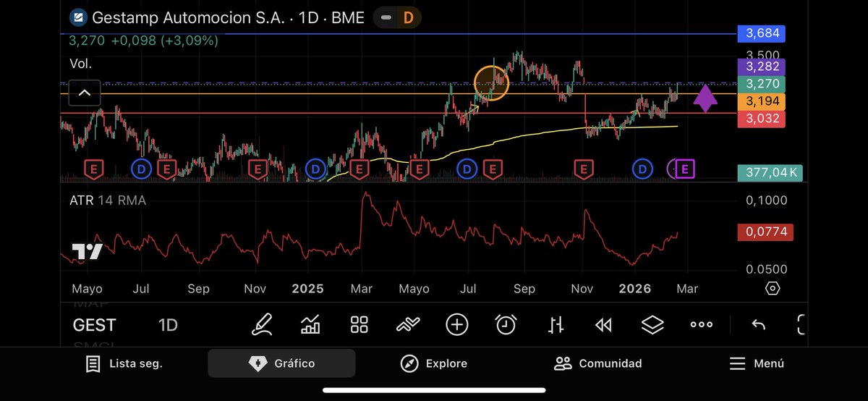Tap the blue 3,684 price label

pos(761,33)
